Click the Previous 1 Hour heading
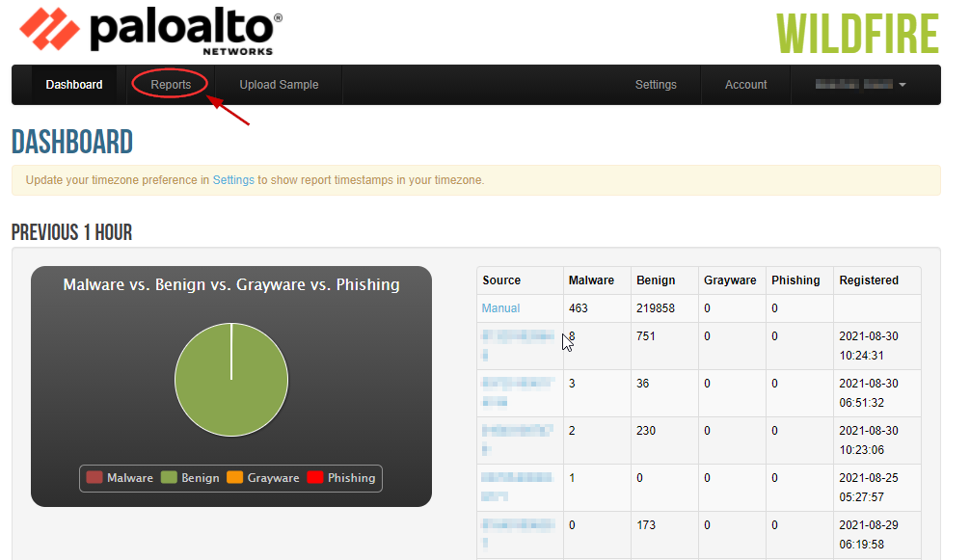The height and width of the screenshot is (560, 970). coord(71,232)
